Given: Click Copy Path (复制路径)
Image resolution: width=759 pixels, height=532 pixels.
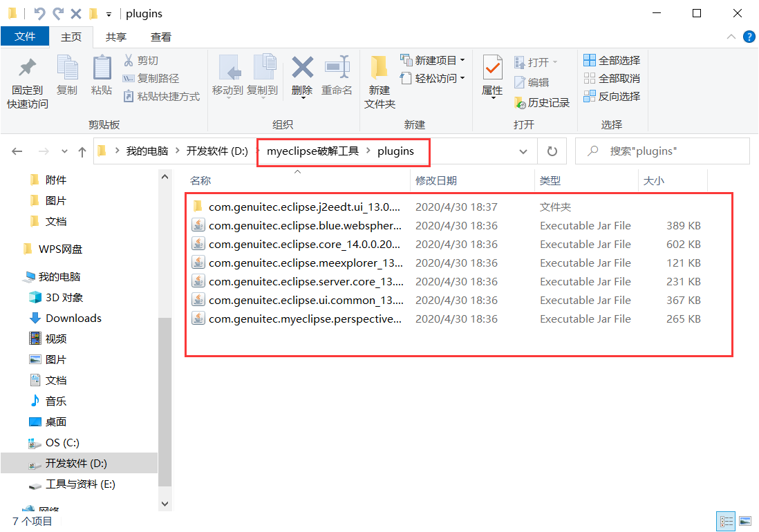Looking at the screenshot, I should [151, 78].
